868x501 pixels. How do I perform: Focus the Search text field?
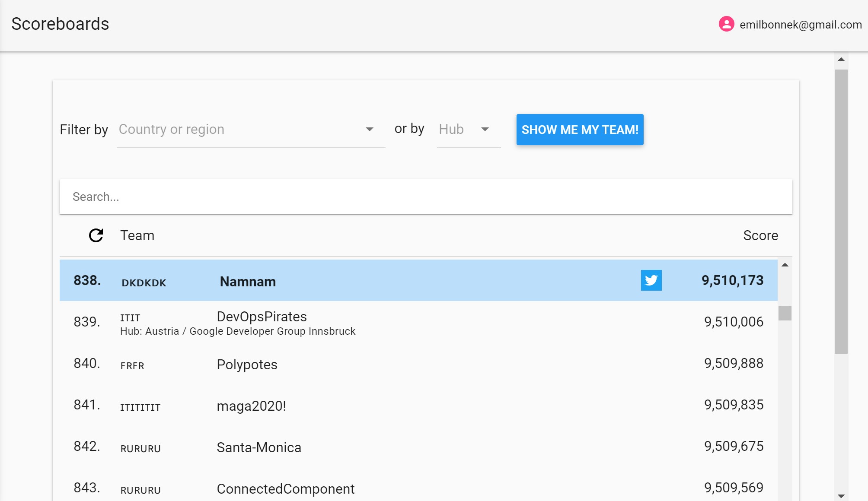(x=425, y=197)
